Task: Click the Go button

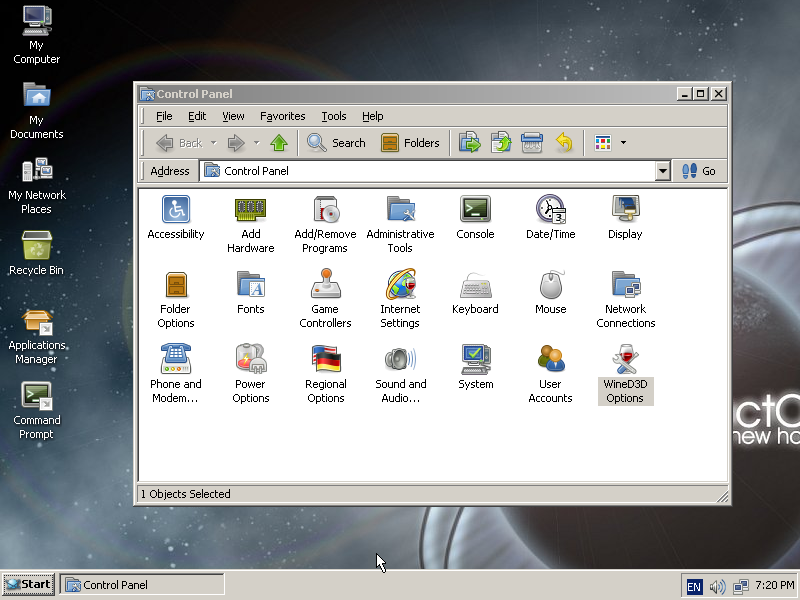Action: (x=699, y=171)
